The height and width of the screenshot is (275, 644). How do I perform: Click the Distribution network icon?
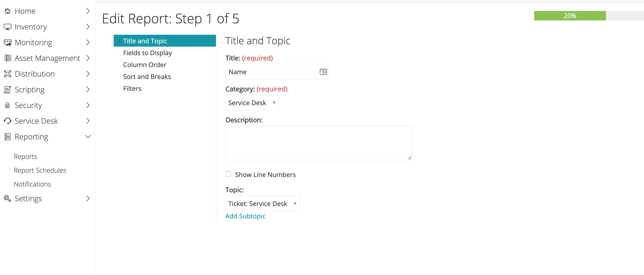tap(8, 74)
